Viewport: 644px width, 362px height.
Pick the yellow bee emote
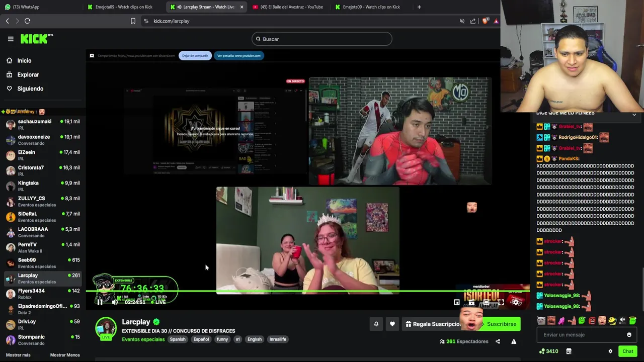(612, 320)
